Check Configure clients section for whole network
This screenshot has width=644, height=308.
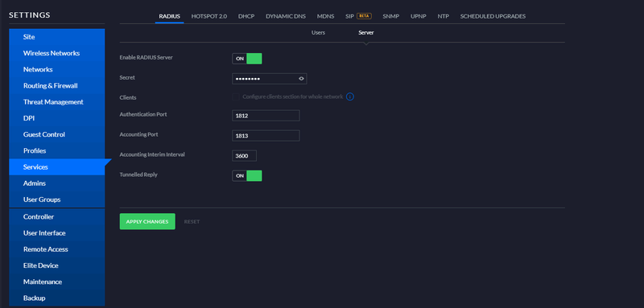236,97
